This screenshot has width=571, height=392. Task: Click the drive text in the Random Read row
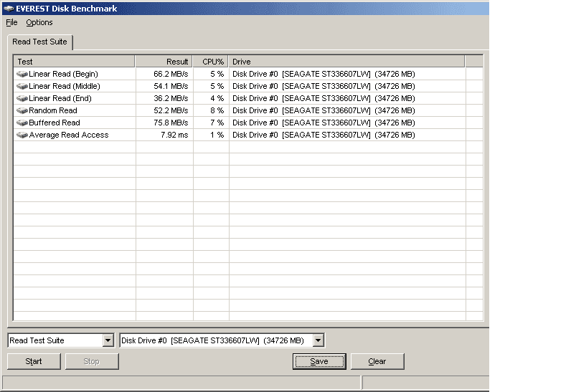[324, 110]
